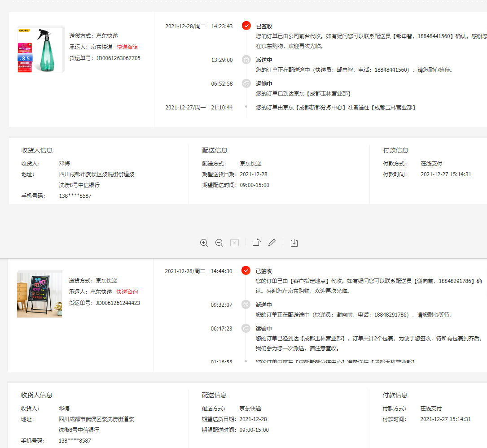487x448 pixels.
Task: Click 快递咨询 beside waybill JD0061263067705
Action: (x=127, y=47)
